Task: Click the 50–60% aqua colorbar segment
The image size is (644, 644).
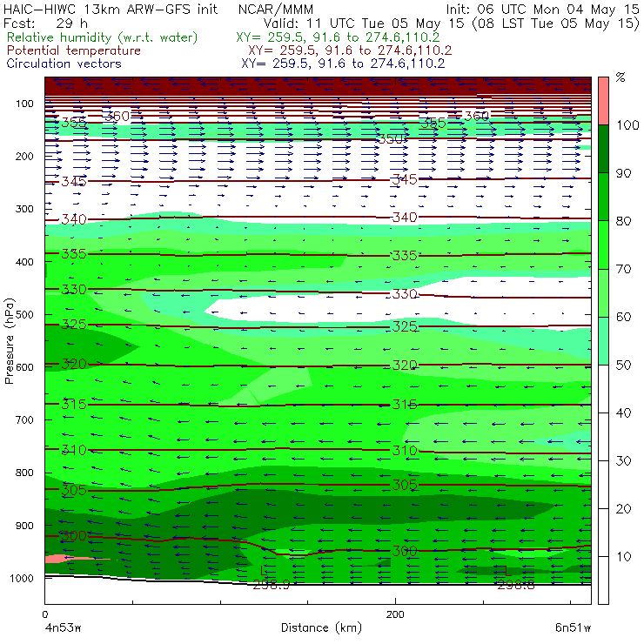Action: [603, 341]
